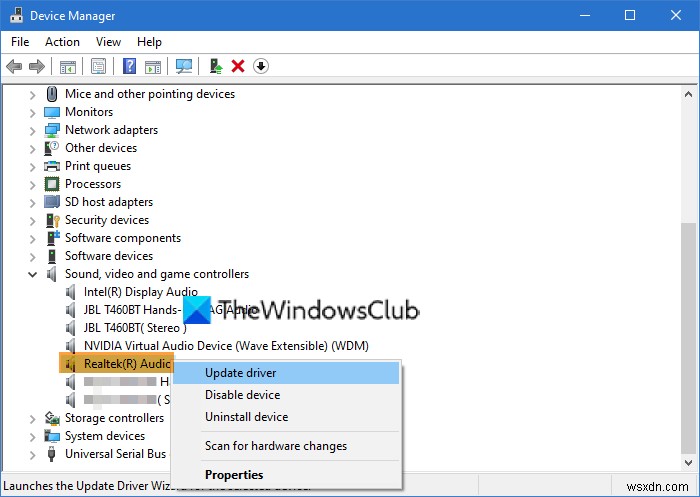Click the SD host adapters icon

52,202
